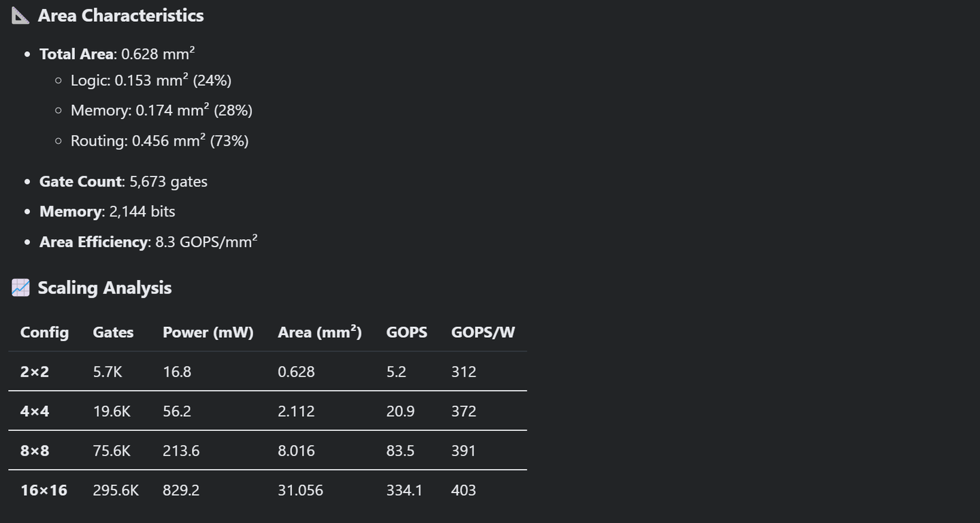Viewport: 980px width, 523px height.
Task: Click the Config column header
Action: tap(44, 332)
